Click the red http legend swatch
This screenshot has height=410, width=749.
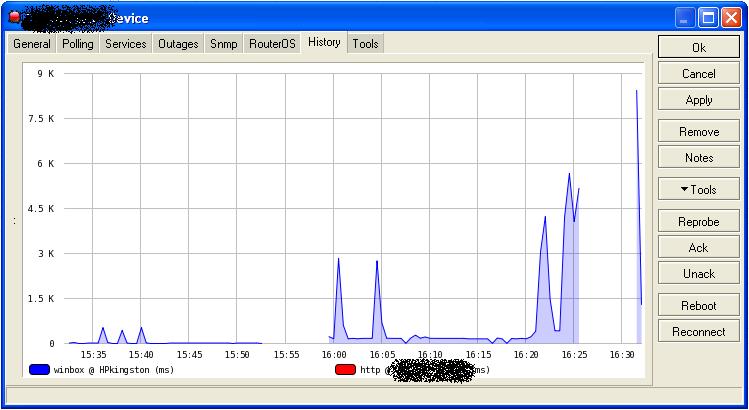point(345,369)
